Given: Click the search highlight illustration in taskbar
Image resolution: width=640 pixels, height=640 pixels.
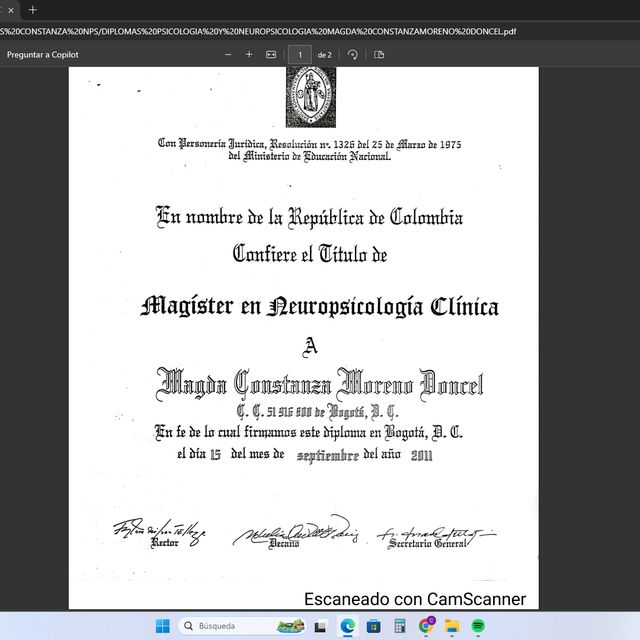Looking at the screenshot, I should click(291, 626).
